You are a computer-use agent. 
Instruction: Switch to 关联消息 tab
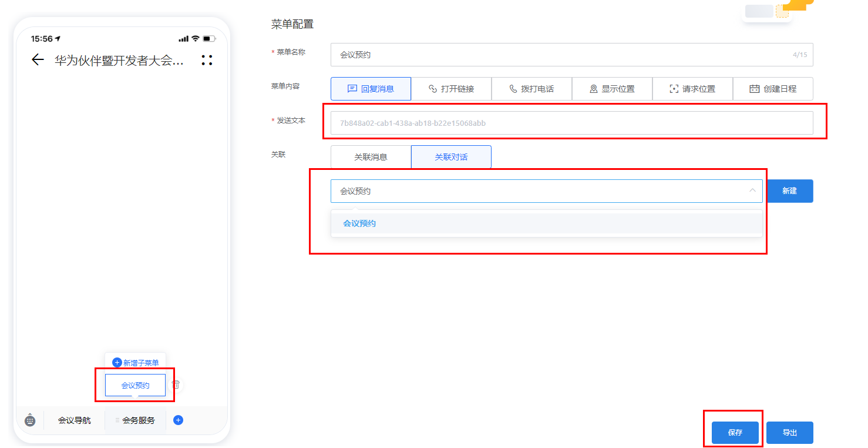point(371,157)
